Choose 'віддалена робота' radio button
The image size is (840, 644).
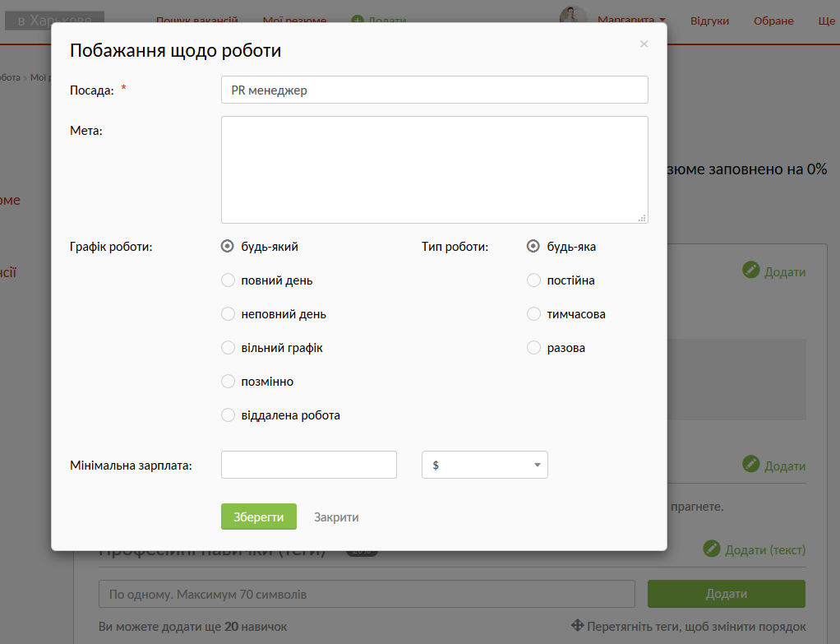click(228, 415)
